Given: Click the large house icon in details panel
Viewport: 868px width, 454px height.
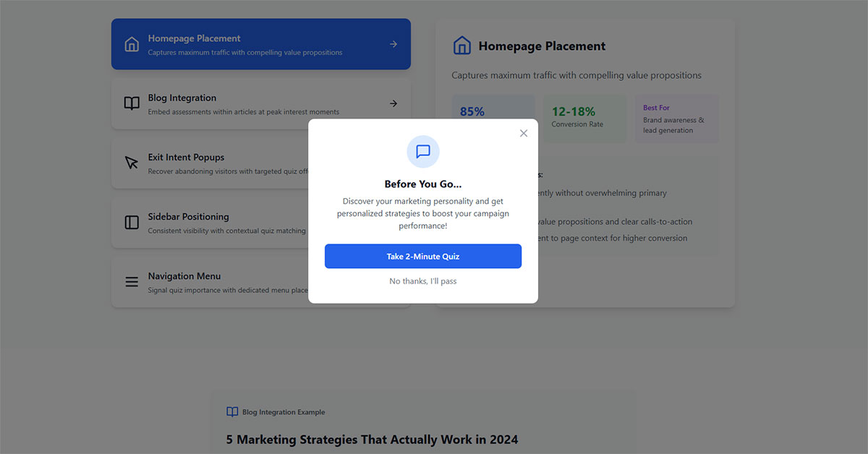Looking at the screenshot, I should (x=461, y=46).
